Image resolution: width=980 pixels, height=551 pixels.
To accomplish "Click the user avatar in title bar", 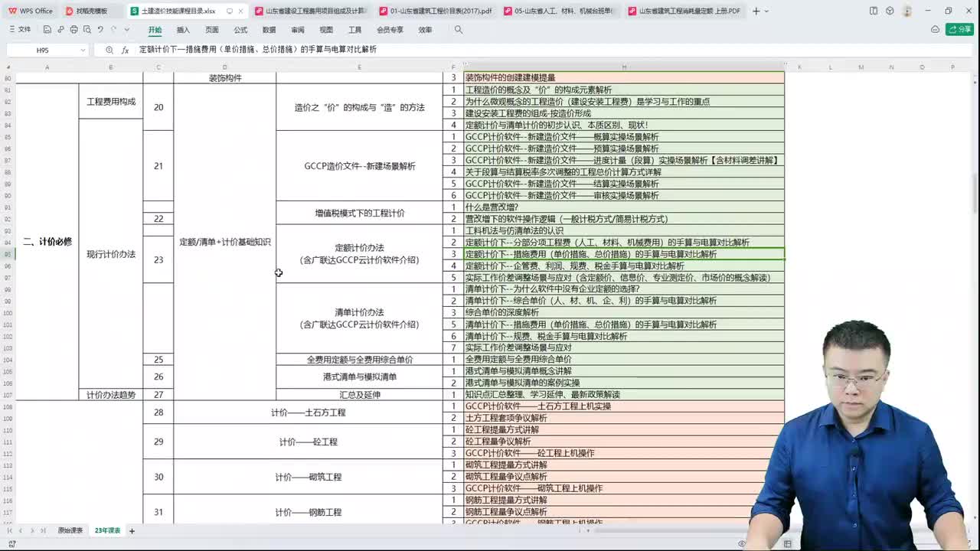I will click(907, 11).
